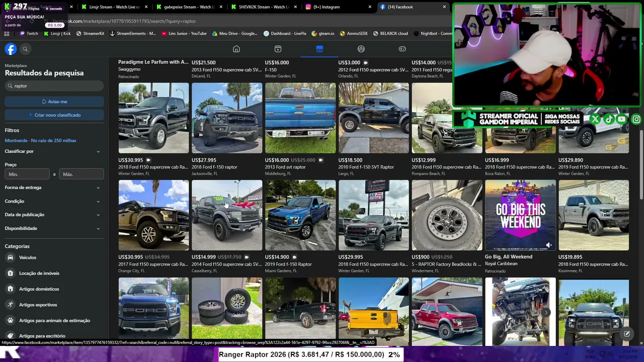The image size is (644, 362).
Task: Expand the Forma de entrega filter
Action: point(52,188)
